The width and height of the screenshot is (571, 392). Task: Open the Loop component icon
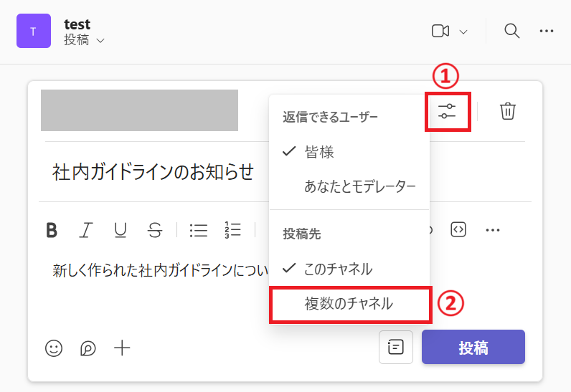tap(88, 348)
